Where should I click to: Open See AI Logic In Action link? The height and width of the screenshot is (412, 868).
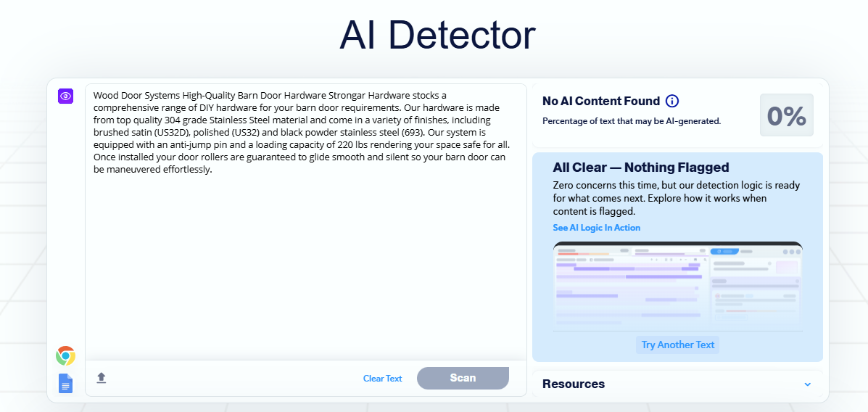click(x=596, y=228)
